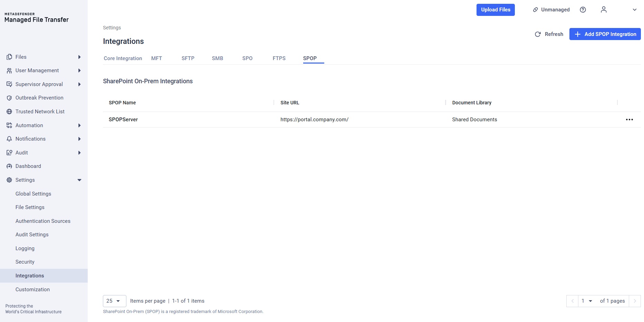Open the page number dropdown
Image resolution: width=644 pixels, height=322 pixels.
(587, 301)
